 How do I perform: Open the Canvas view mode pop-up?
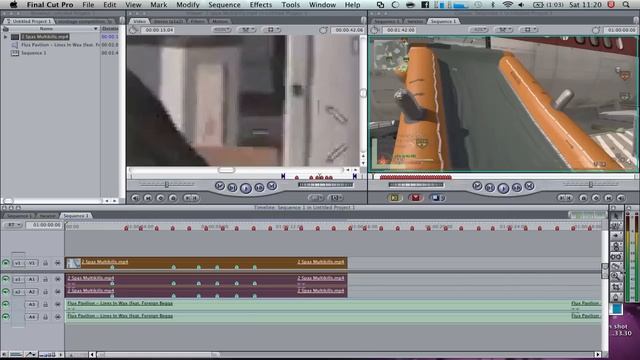[x=504, y=30]
